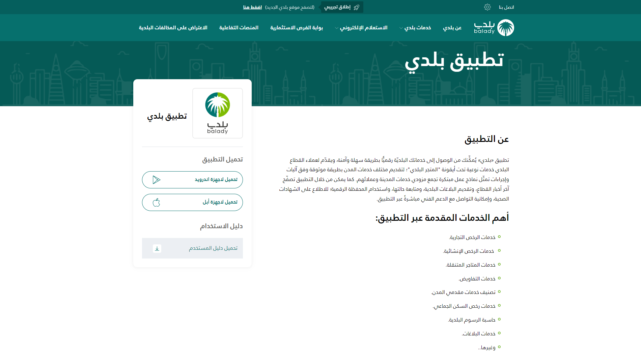Open بوابة الفرص الاستثمارية menu item
Image resolution: width=641 pixels, height=364 pixels.
(x=297, y=28)
